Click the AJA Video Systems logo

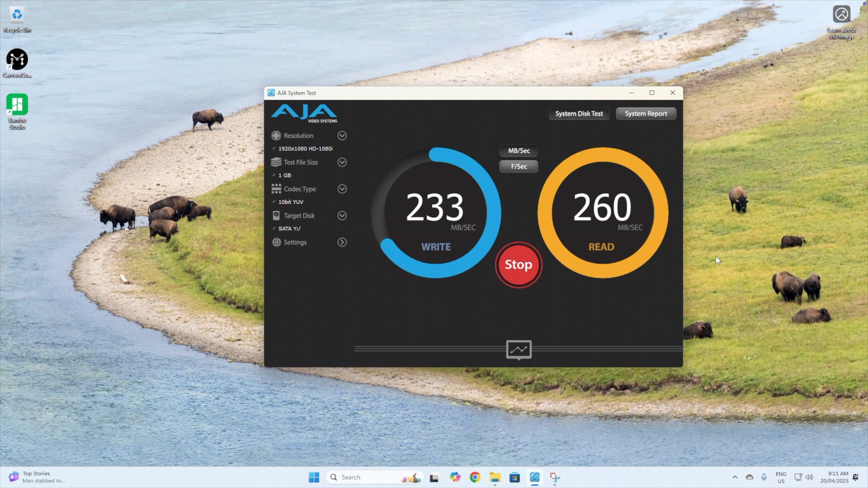tap(304, 113)
